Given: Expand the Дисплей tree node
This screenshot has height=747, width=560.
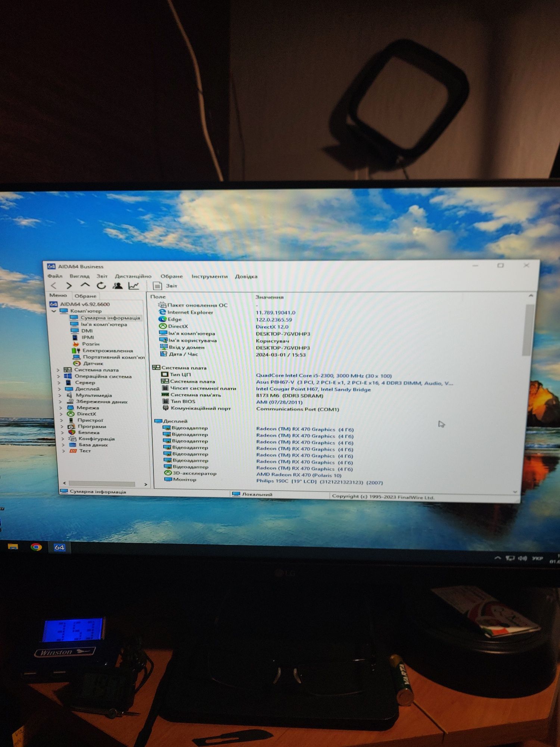Looking at the screenshot, I should [59, 389].
